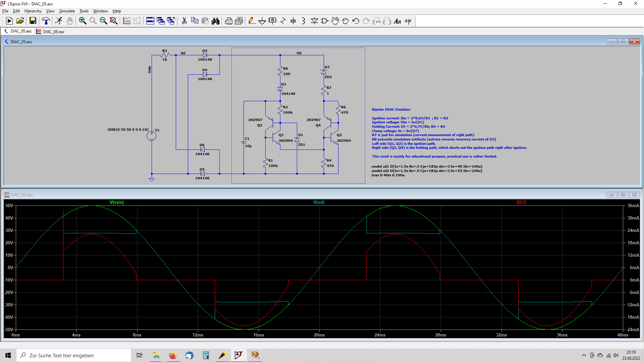Click the .model zd1 directive text
Screen dimensions: 644x362
[427, 166]
